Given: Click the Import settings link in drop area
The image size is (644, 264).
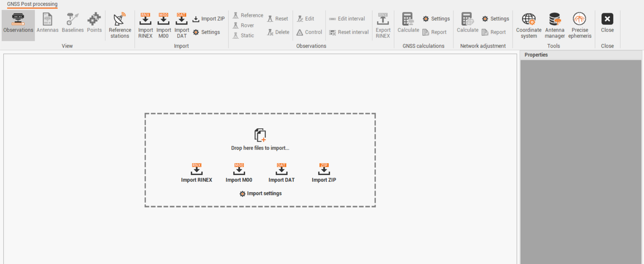Looking at the screenshot, I should 261,193.
